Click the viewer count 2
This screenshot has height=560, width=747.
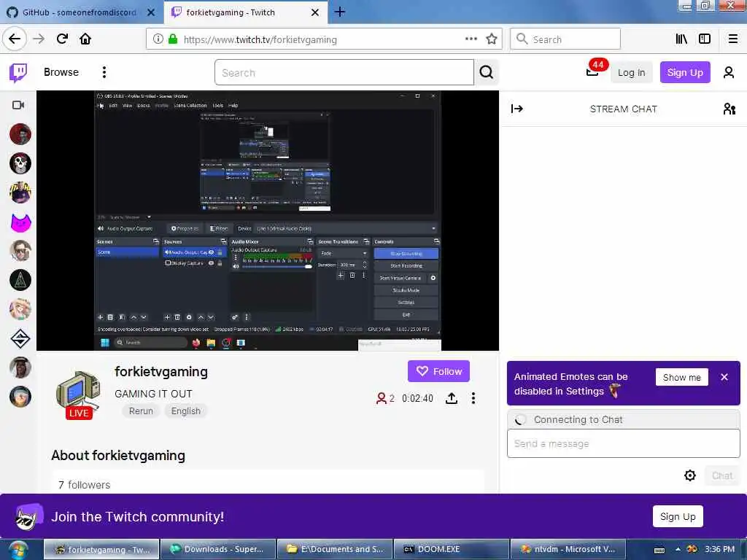(385, 399)
